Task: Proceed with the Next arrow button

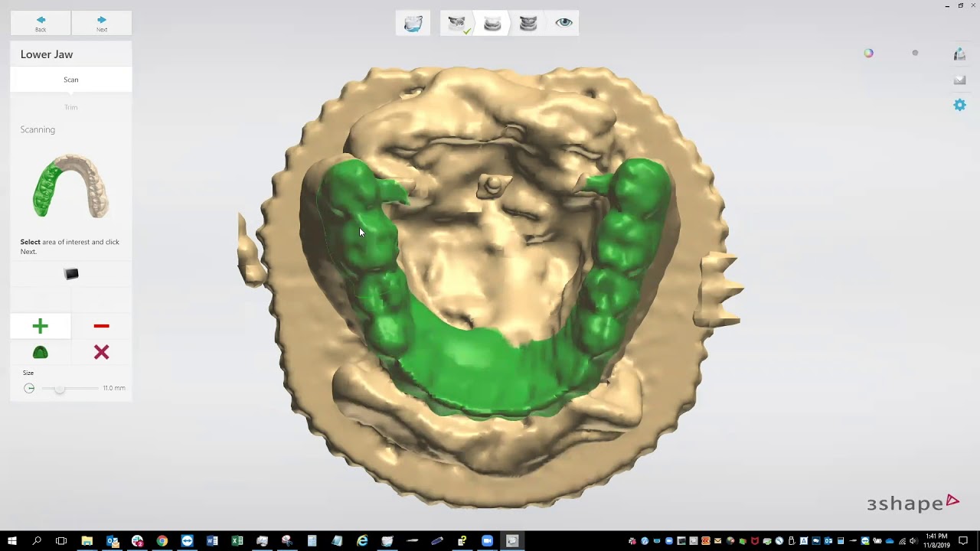Action: click(102, 23)
